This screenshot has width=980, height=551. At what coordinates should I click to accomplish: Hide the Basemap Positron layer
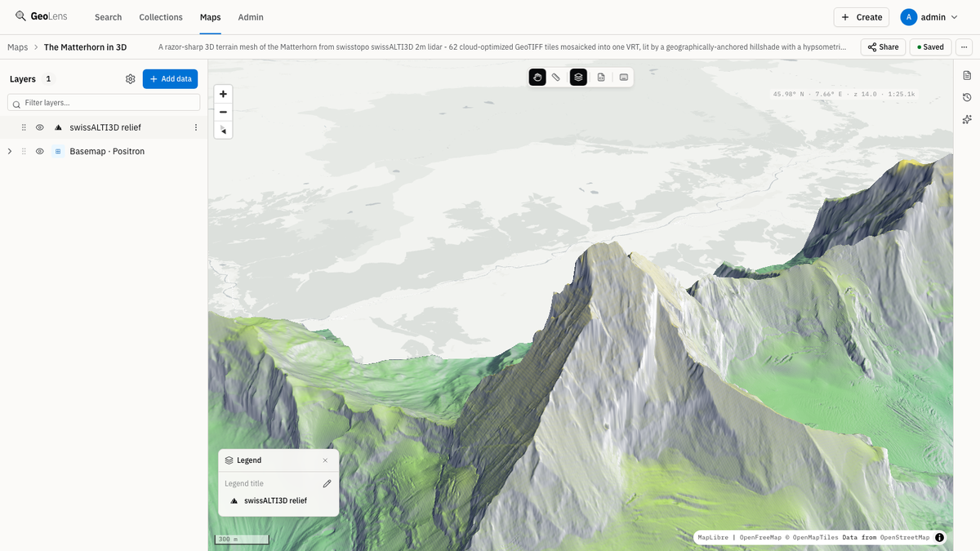[39, 151]
